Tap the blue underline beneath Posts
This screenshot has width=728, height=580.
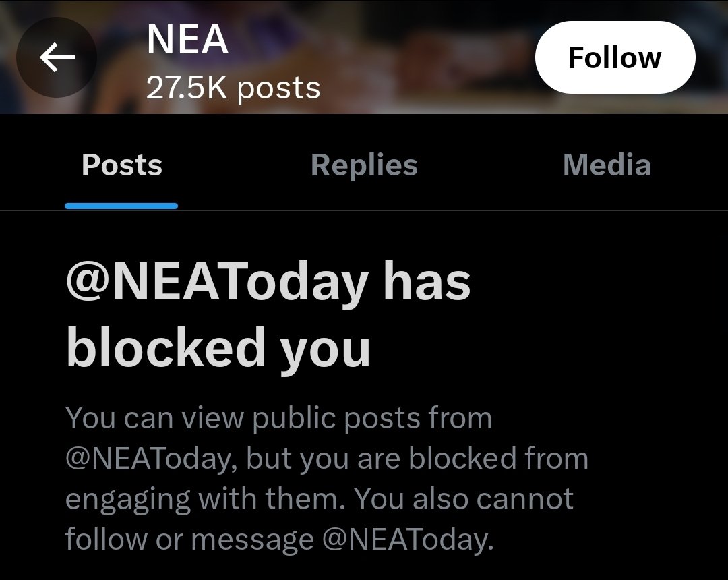122,206
